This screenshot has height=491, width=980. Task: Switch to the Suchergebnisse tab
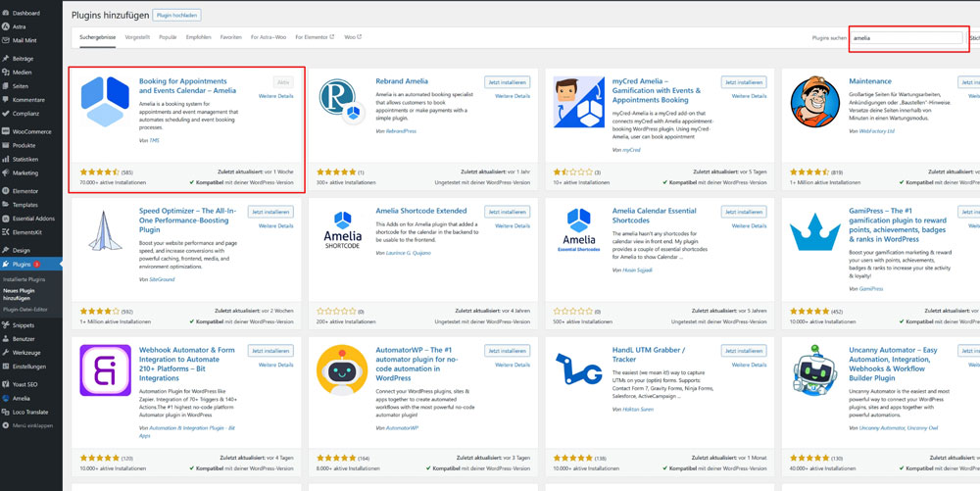click(x=97, y=37)
